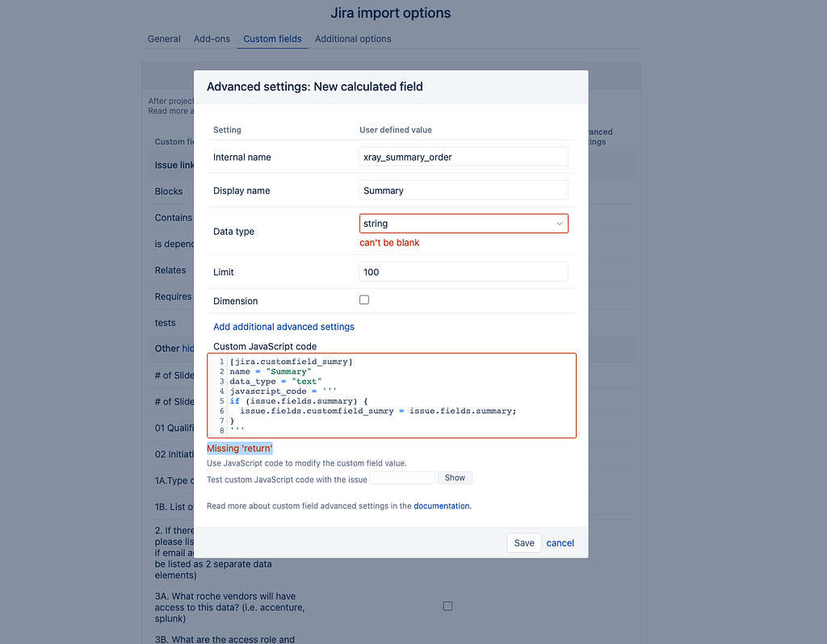Focus the Display name text box
Screen dimensions: 827x644
pos(464,190)
